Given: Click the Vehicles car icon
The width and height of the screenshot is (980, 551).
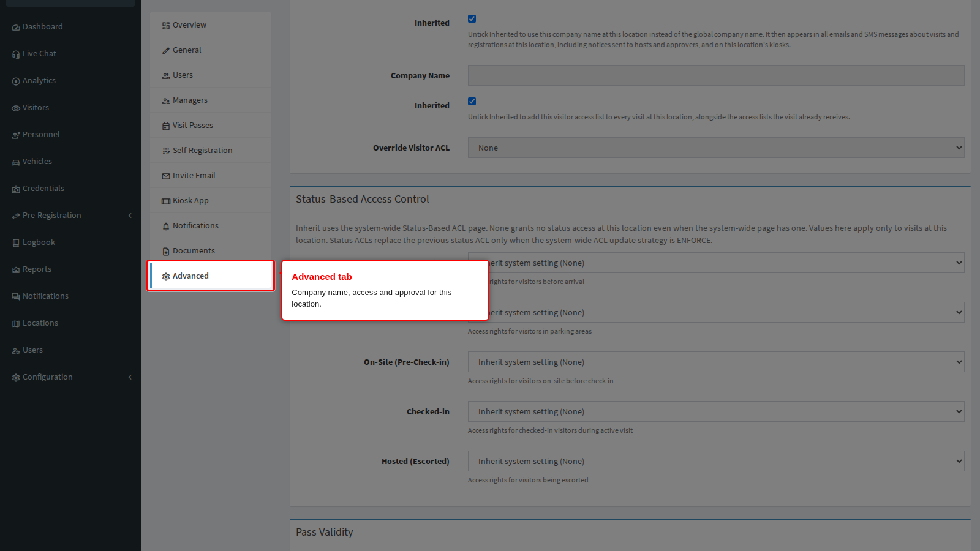Looking at the screenshot, I should point(16,162).
